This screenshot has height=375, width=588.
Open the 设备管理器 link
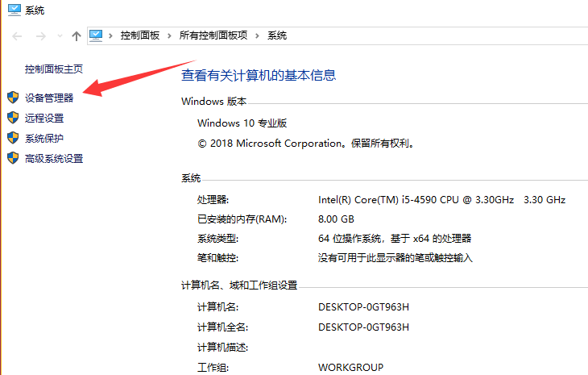point(49,98)
